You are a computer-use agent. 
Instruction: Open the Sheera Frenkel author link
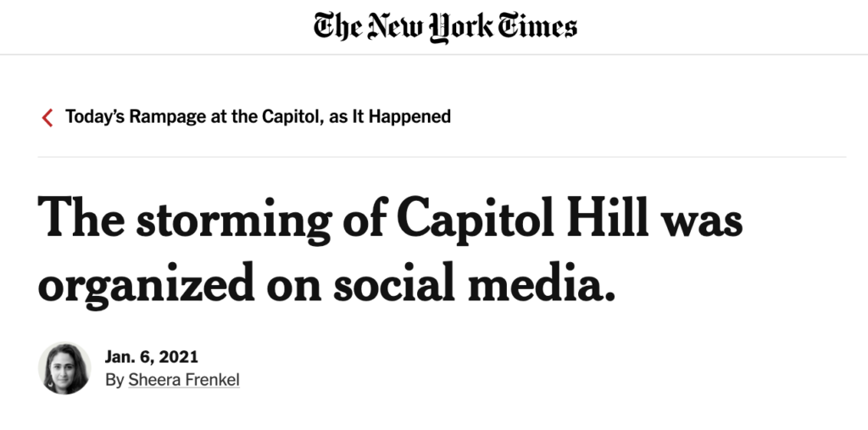184,380
